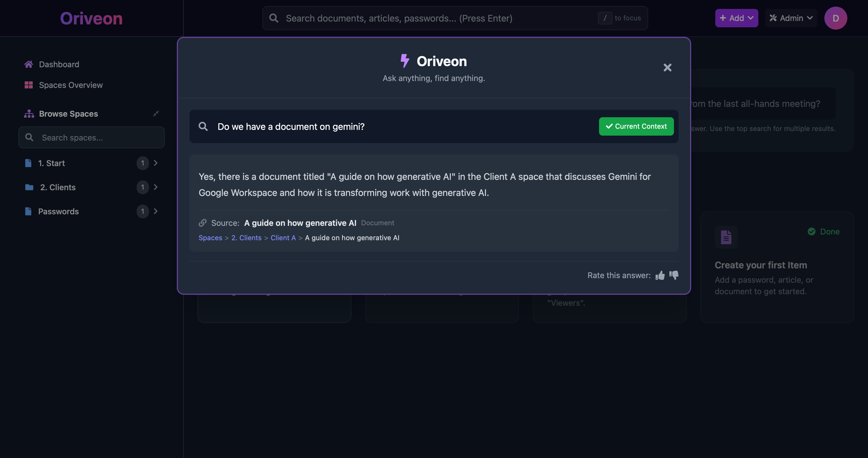Expand the 2. Clients space chevron
Image resolution: width=868 pixels, height=458 pixels.
tap(156, 187)
